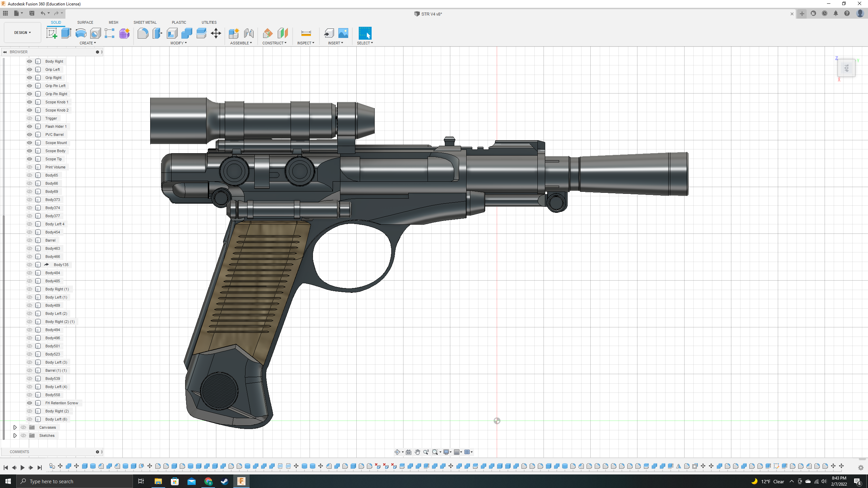Hide the Body Right body

pos(29,61)
